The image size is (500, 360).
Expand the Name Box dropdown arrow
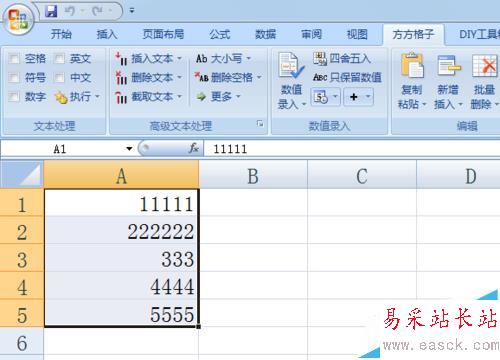click(x=129, y=149)
